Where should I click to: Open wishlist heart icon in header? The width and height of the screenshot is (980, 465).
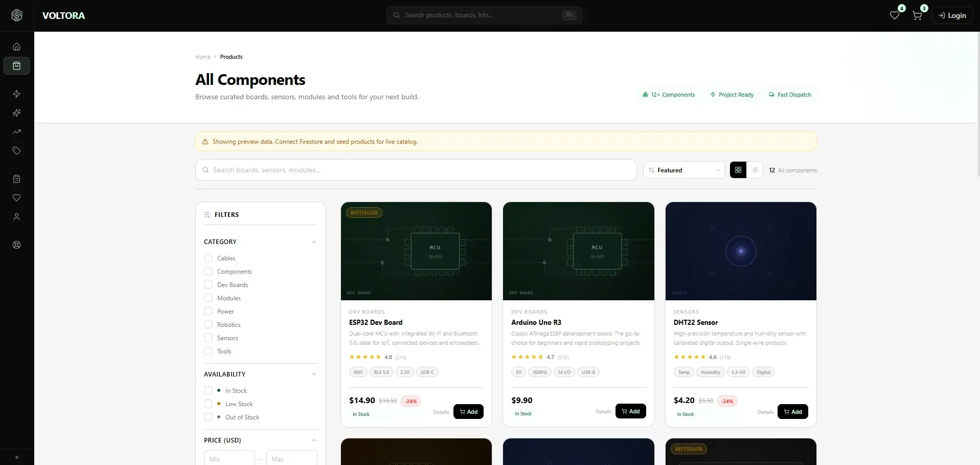click(895, 15)
